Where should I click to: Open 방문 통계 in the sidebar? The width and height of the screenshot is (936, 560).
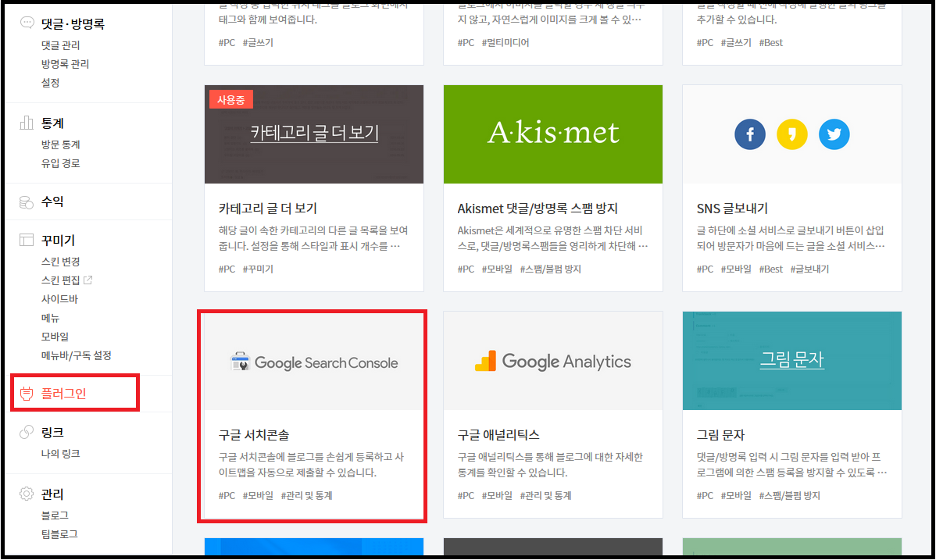[x=60, y=144]
